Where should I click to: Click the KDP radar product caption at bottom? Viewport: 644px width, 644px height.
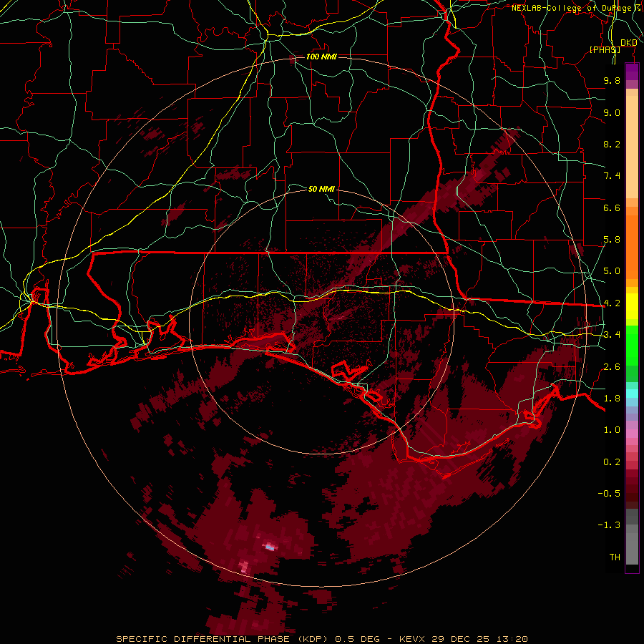coord(321,639)
